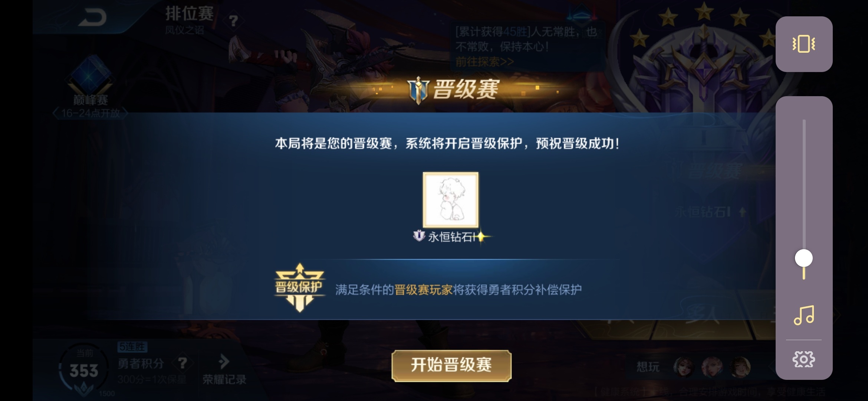Open the 勇者积分 question mark help
Screen dimensions: 868x401
point(182,363)
